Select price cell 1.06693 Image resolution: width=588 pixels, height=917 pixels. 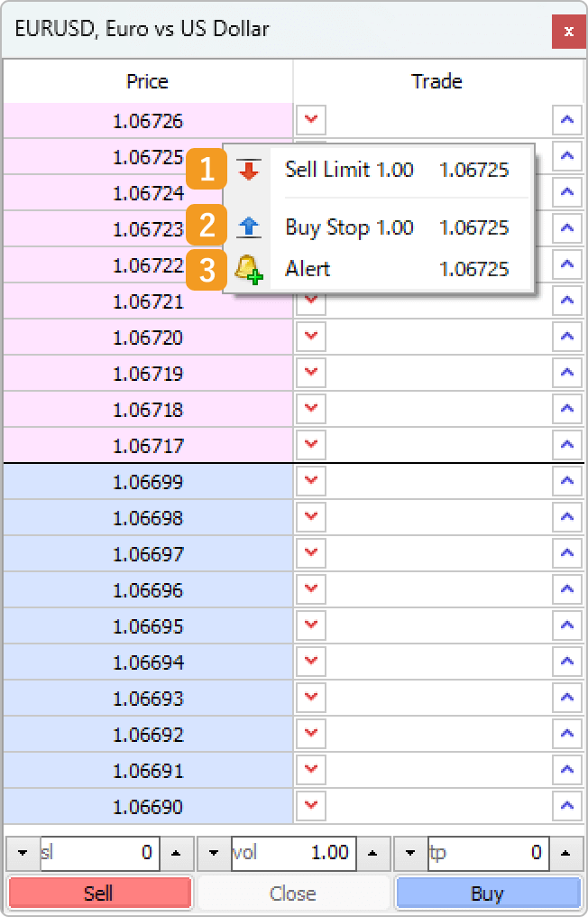(x=148, y=699)
